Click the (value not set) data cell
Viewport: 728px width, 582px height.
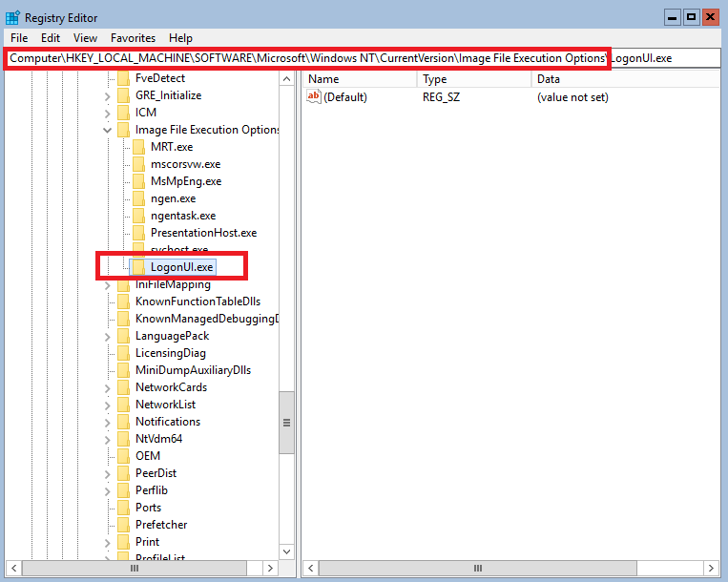tap(572, 97)
